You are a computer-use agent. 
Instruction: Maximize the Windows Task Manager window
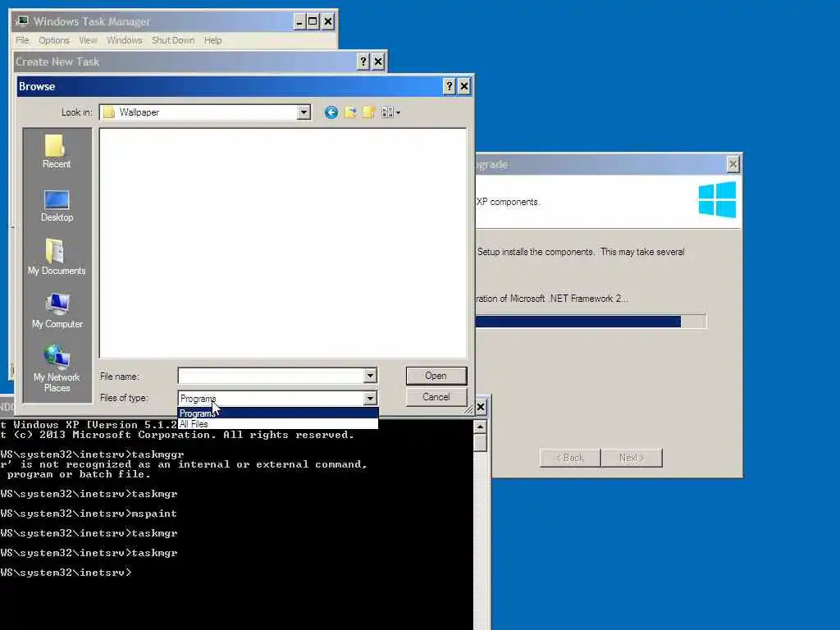pyautogui.click(x=313, y=21)
